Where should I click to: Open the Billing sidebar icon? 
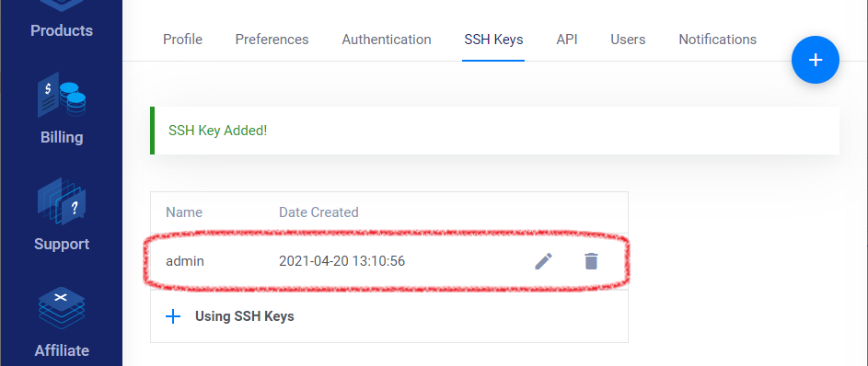[x=62, y=98]
